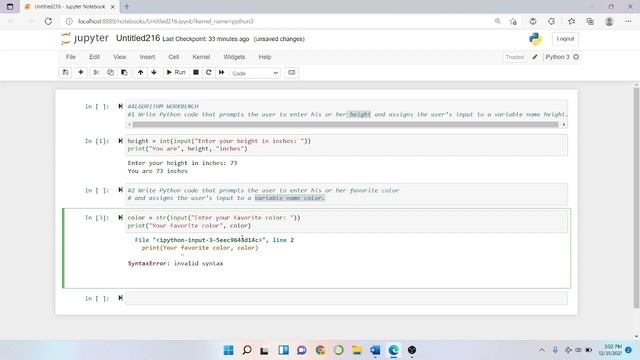Cut selected cells with scissors icon
This screenshot has height=360, width=640.
point(96,73)
